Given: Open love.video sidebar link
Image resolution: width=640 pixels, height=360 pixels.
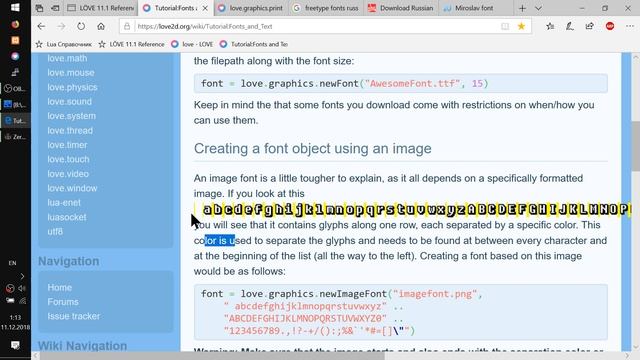Looking at the screenshot, I should (x=68, y=174).
